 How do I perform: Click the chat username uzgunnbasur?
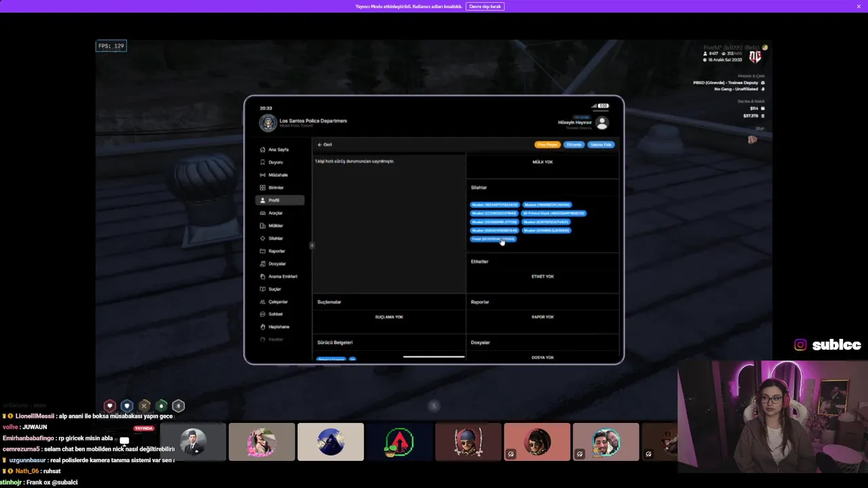click(28, 460)
